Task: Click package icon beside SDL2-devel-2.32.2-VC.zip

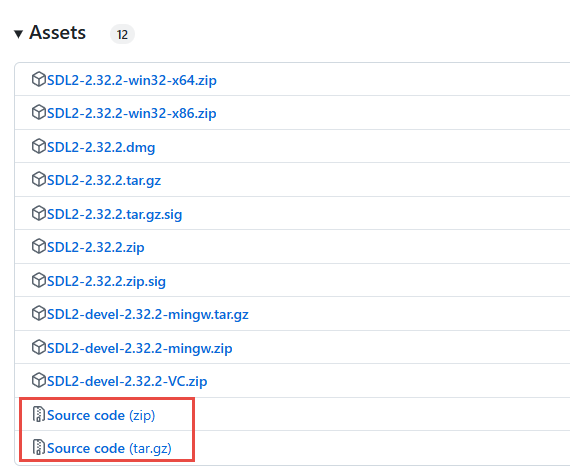Action: click(39, 381)
